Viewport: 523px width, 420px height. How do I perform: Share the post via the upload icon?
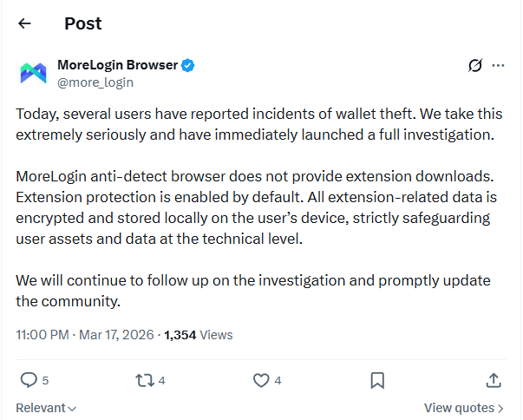[493, 380]
